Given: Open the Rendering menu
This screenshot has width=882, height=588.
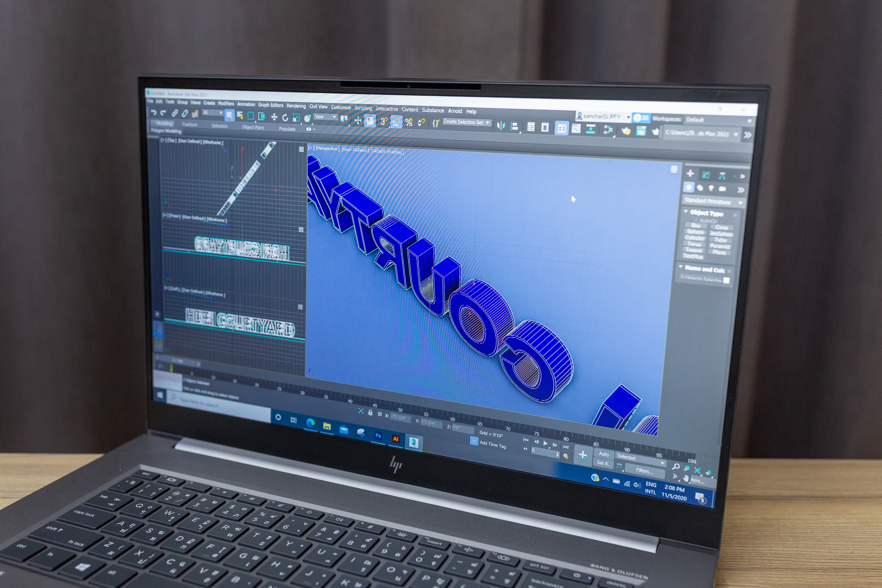Looking at the screenshot, I should coord(296,106).
